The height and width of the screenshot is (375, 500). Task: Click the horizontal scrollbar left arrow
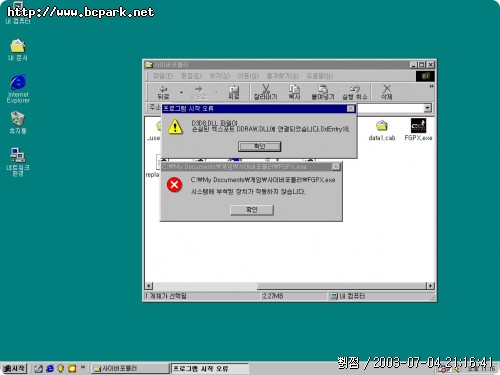149,286
